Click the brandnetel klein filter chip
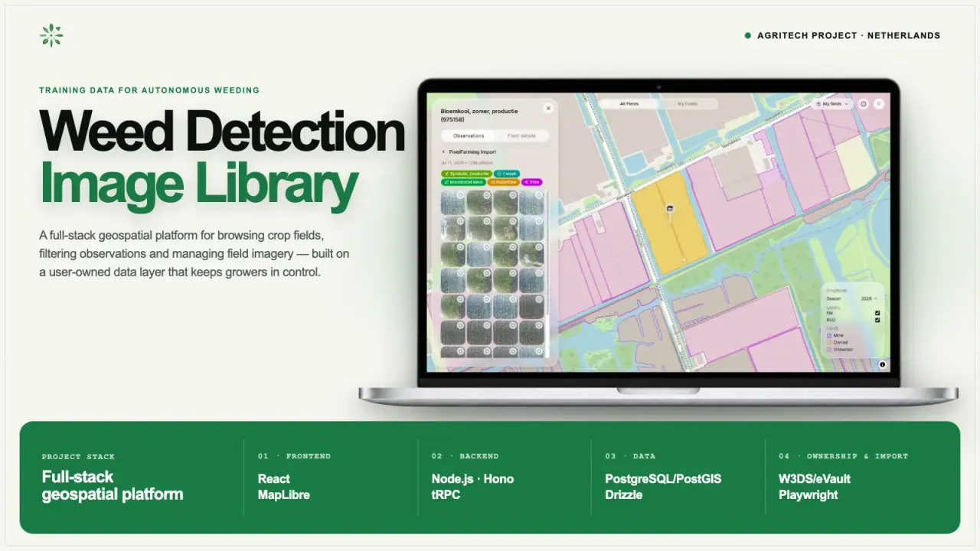 tap(462, 182)
